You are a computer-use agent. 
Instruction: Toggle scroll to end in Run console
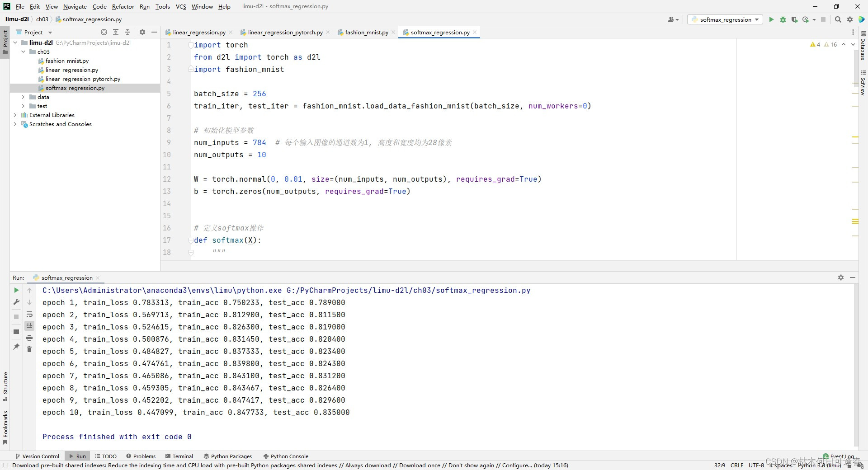pyautogui.click(x=29, y=326)
